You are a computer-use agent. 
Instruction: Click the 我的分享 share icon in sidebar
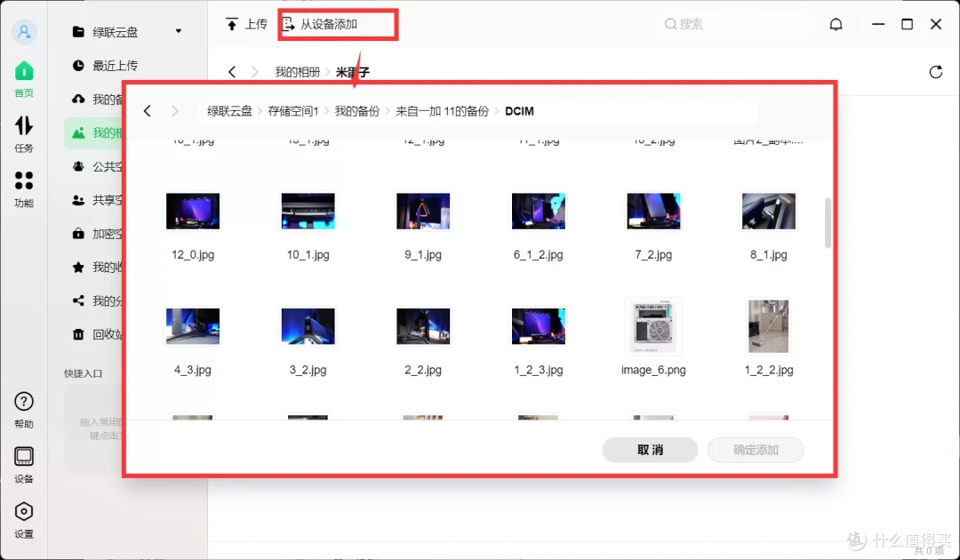click(x=78, y=300)
